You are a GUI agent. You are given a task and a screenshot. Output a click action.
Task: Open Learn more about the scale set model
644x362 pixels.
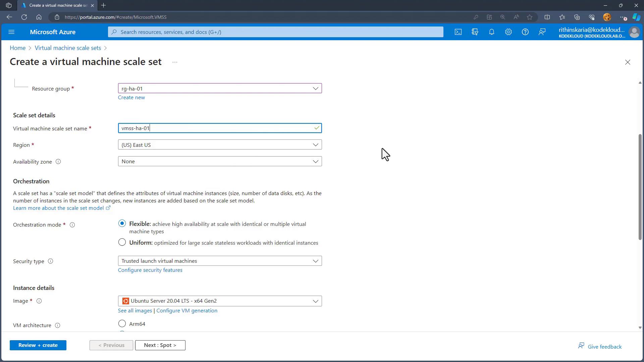pos(62,208)
